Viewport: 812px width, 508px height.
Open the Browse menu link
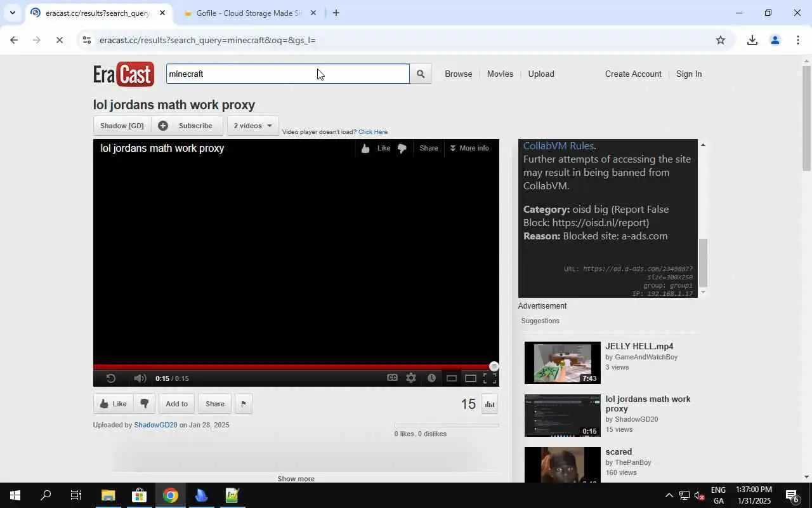458,74
